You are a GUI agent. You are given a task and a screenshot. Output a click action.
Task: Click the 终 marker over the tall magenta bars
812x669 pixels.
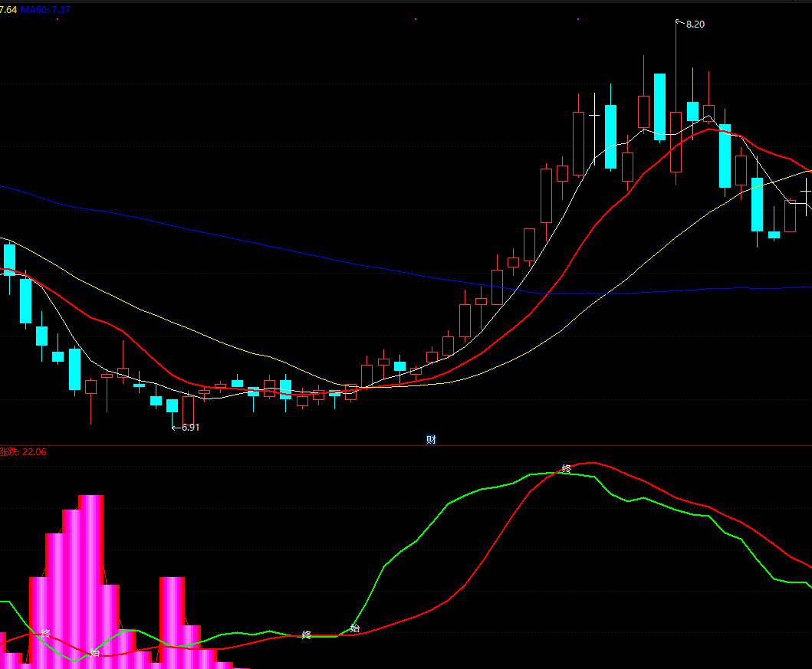pyautogui.click(x=45, y=633)
